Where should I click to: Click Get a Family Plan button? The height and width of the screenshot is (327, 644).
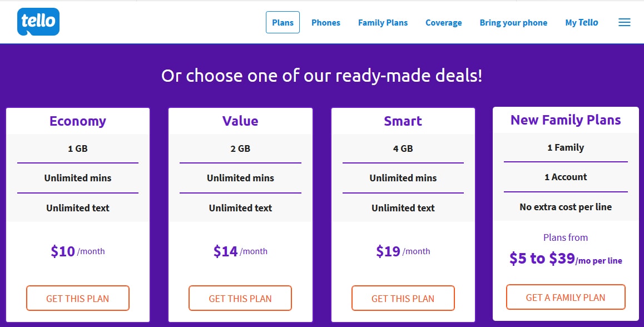566,297
